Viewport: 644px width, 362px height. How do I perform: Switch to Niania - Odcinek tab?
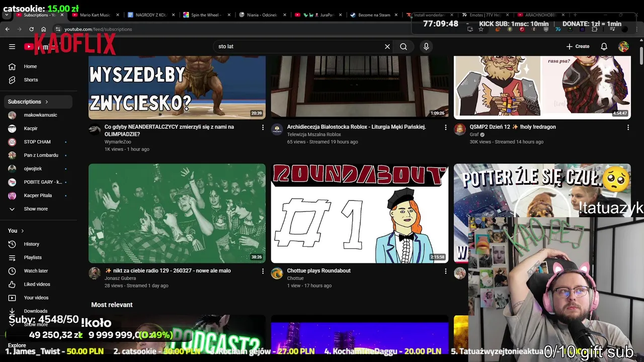click(262, 15)
